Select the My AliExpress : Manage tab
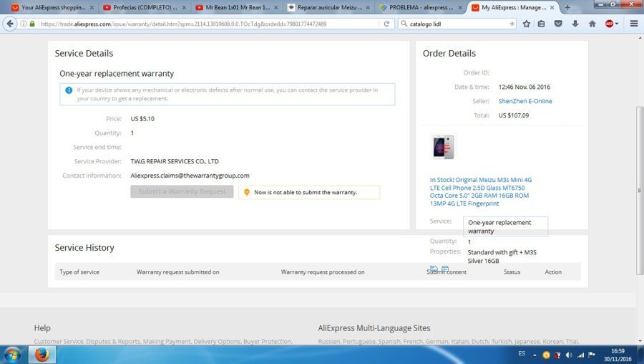This screenshot has height=364, width=644. [513, 7]
